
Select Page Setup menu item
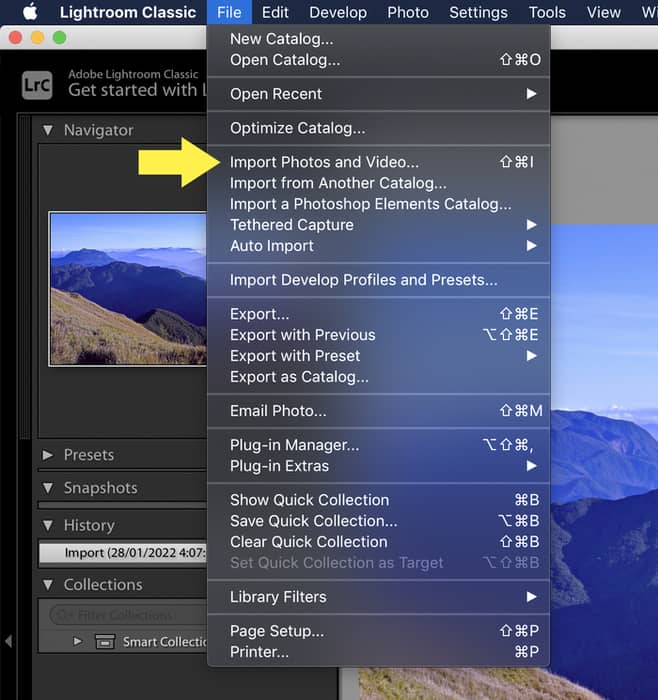[x=379, y=631]
